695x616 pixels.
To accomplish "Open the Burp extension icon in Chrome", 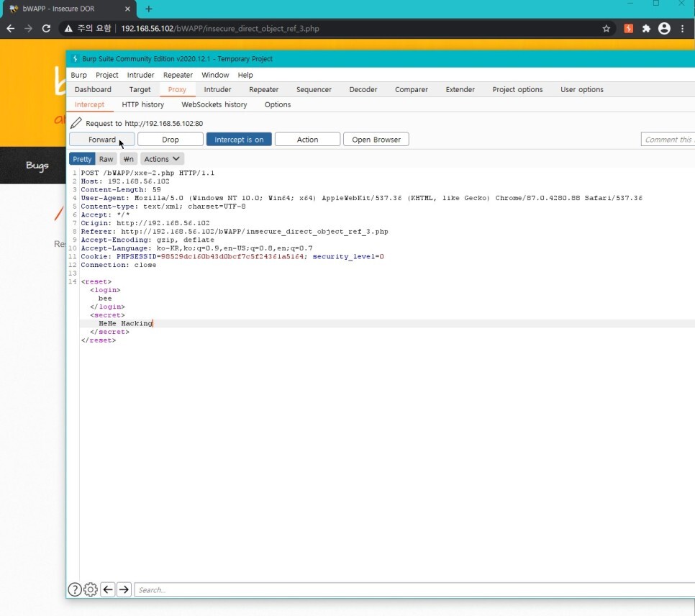I will 629,28.
